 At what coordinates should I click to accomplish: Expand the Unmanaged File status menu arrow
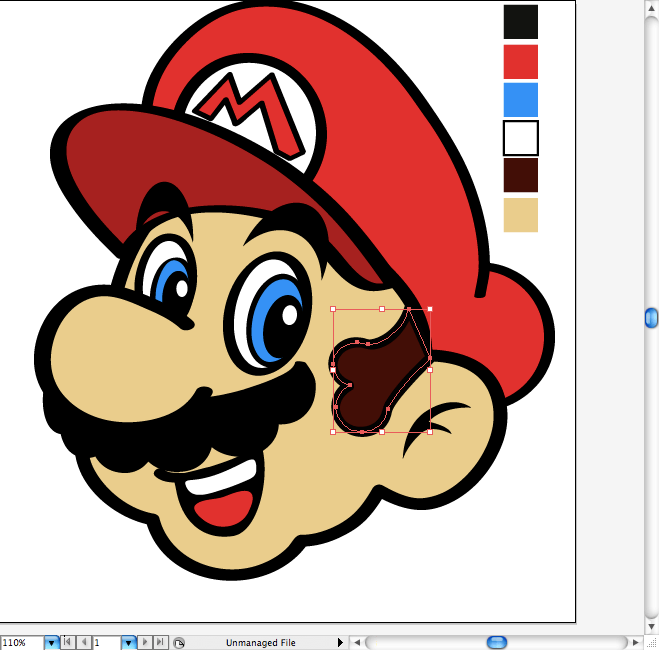pos(340,642)
